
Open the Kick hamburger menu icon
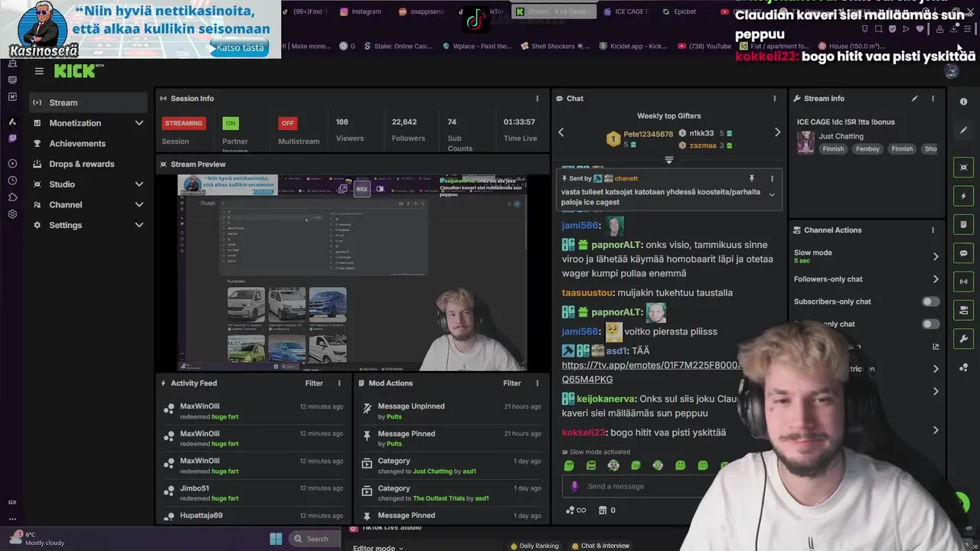(x=39, y=71)
